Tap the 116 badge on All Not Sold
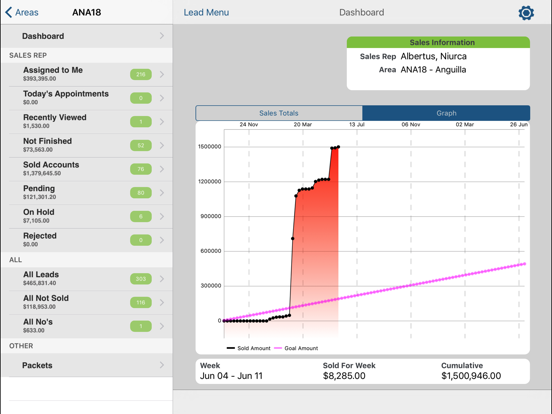 141,302
